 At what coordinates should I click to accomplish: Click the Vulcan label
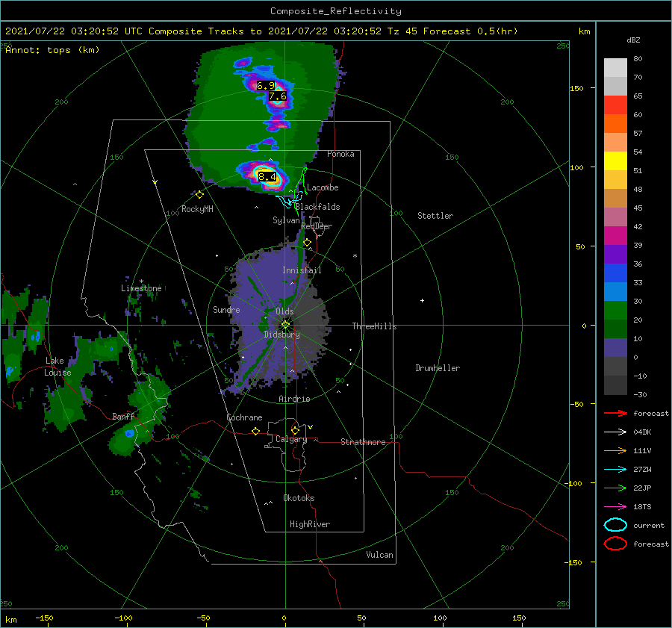pyautogui.click(x=379, y=555)
